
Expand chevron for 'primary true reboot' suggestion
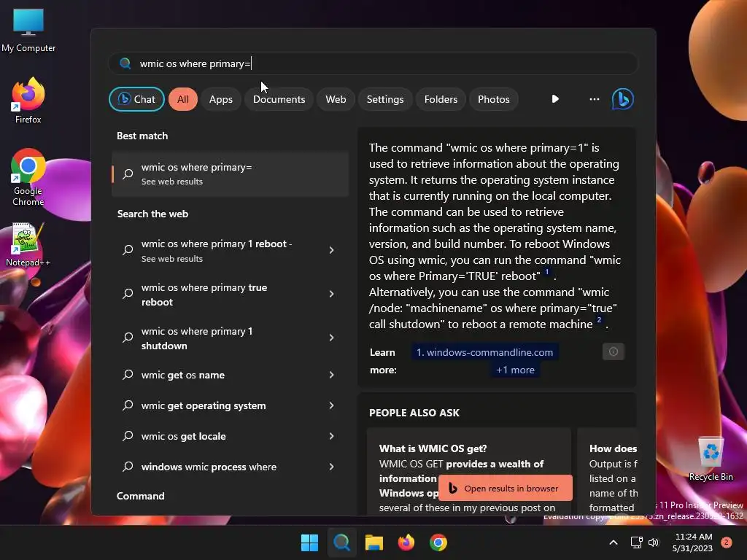pos(332,294)
